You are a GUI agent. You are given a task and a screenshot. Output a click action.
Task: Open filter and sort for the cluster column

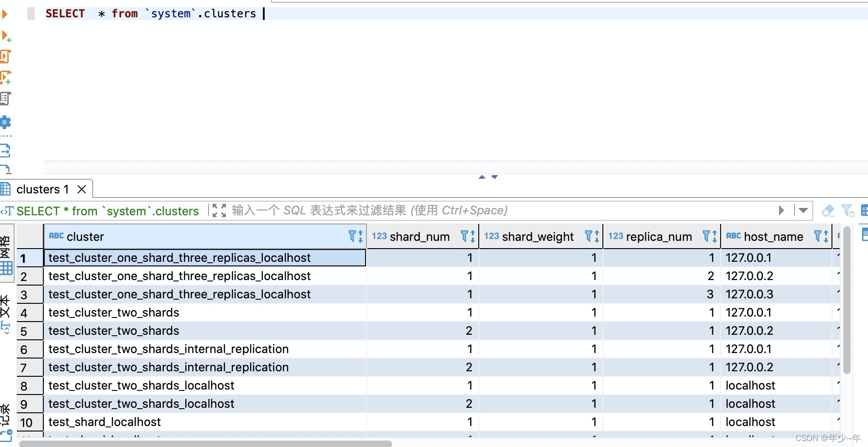point(356,236)
